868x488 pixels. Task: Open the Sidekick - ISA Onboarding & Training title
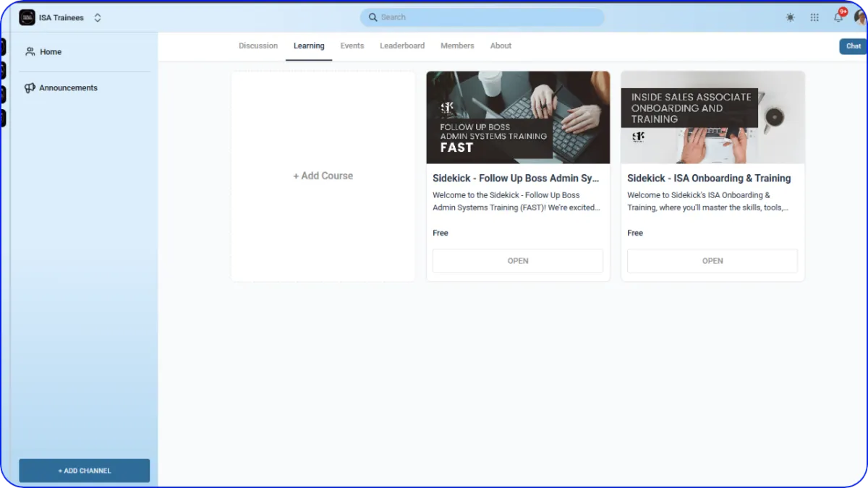pyautogui.click(x=709, y=178)
